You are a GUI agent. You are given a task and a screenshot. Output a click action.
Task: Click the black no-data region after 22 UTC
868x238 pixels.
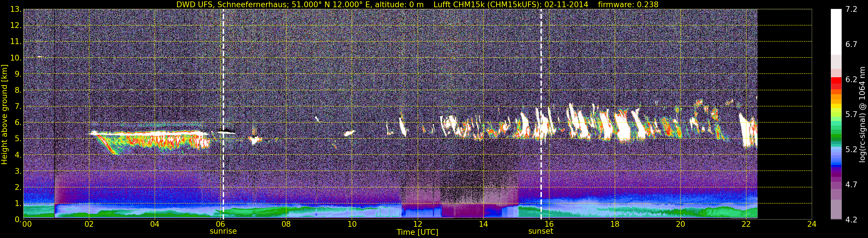click(784, 114)
